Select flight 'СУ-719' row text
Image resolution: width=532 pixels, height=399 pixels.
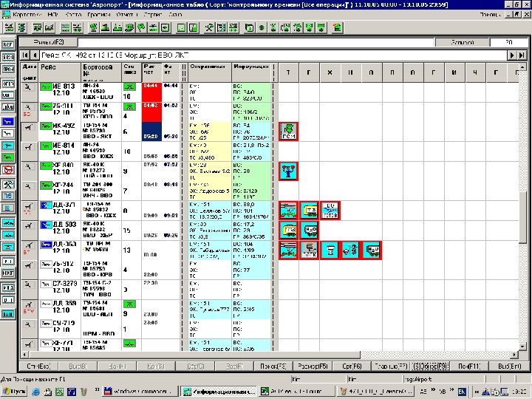(64, 323)
